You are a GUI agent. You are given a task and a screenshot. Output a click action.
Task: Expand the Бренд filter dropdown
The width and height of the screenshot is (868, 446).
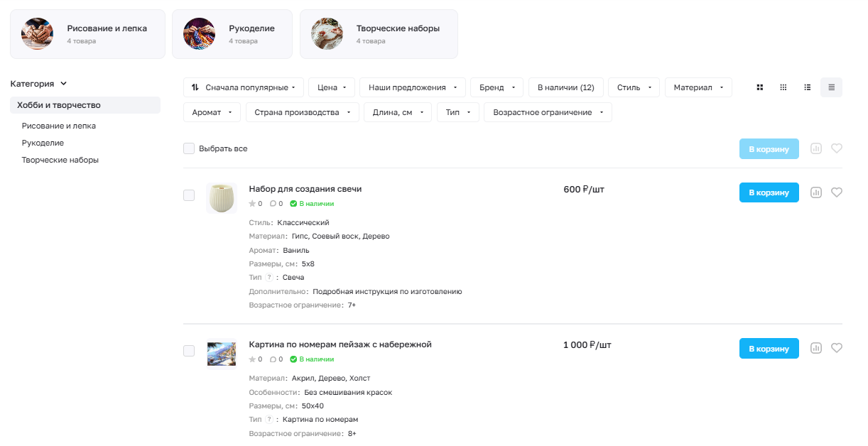point(497,87)
